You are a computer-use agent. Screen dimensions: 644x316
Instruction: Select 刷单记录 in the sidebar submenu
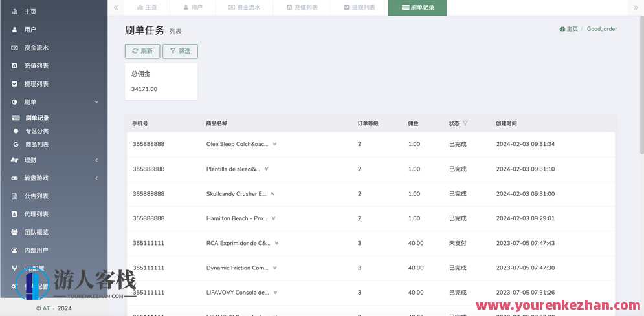(x=37, y=118)
